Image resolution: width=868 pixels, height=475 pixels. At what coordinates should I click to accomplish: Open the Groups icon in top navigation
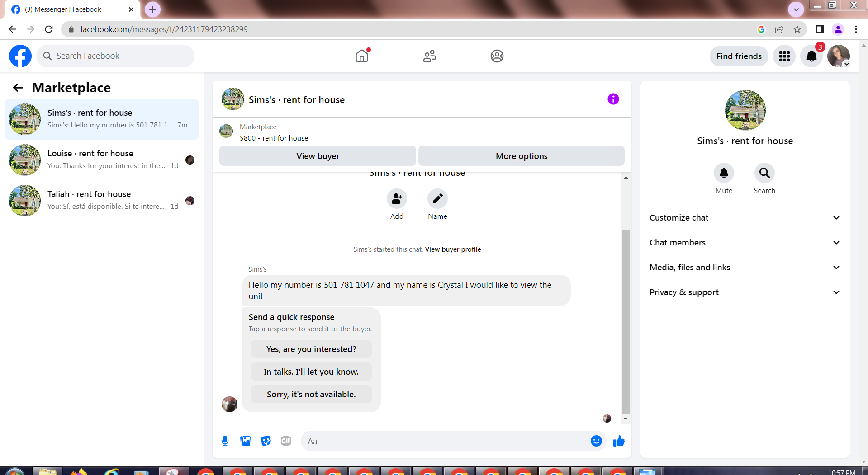click(x=497, y=56)
